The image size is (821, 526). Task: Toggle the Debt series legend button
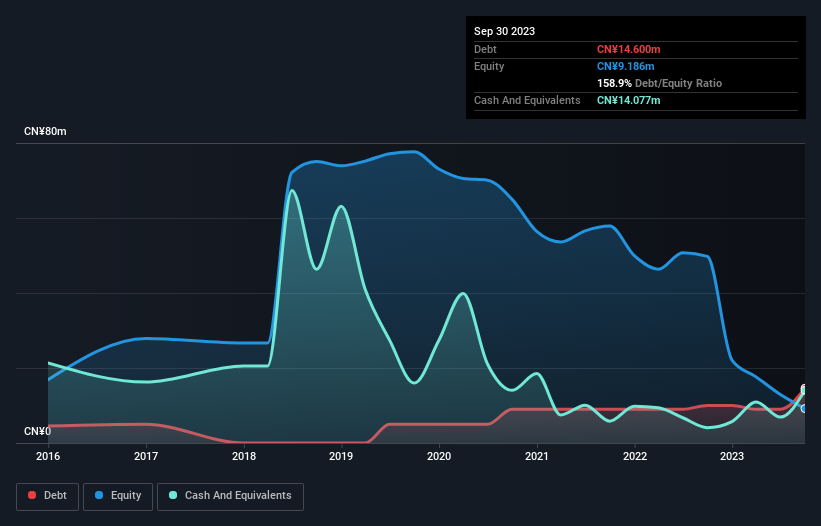48,496
